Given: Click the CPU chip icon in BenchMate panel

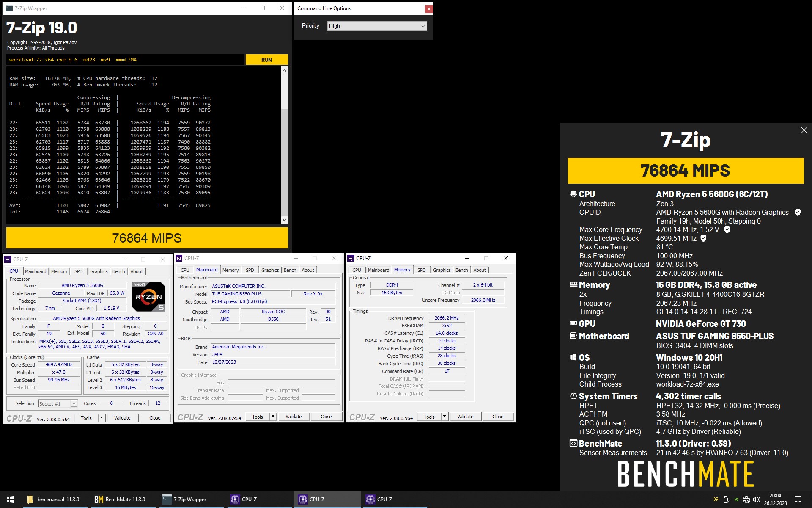Looking at the screenshot, I should [x=573, y=194].
